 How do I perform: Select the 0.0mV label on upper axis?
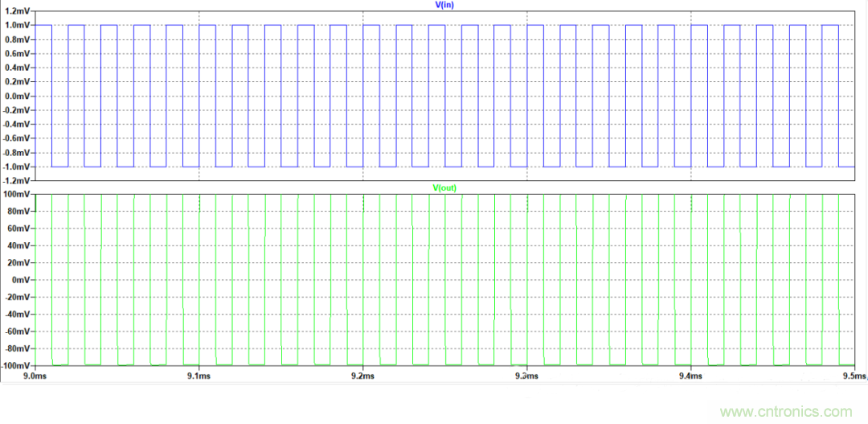16,96
